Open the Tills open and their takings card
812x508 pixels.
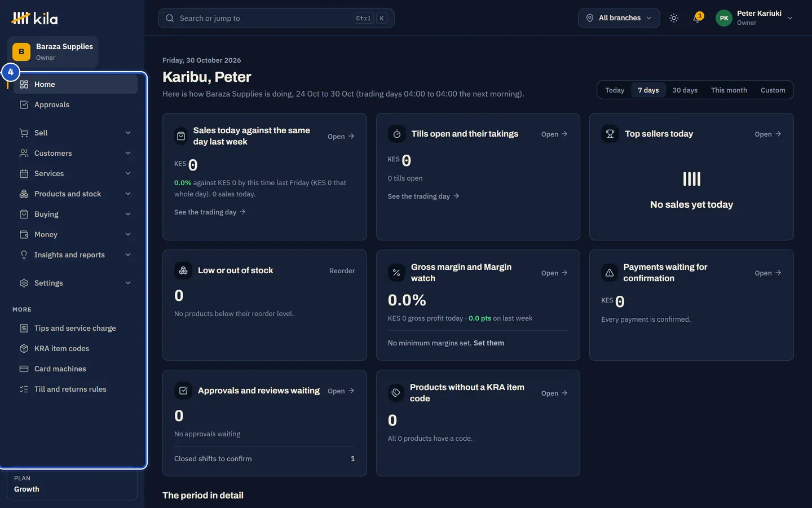pyautogui.click(x=554, y=134)
